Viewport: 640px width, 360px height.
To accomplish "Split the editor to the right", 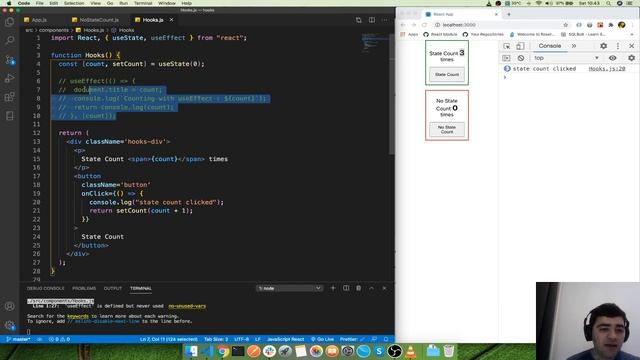I will [x=372, y=20].
